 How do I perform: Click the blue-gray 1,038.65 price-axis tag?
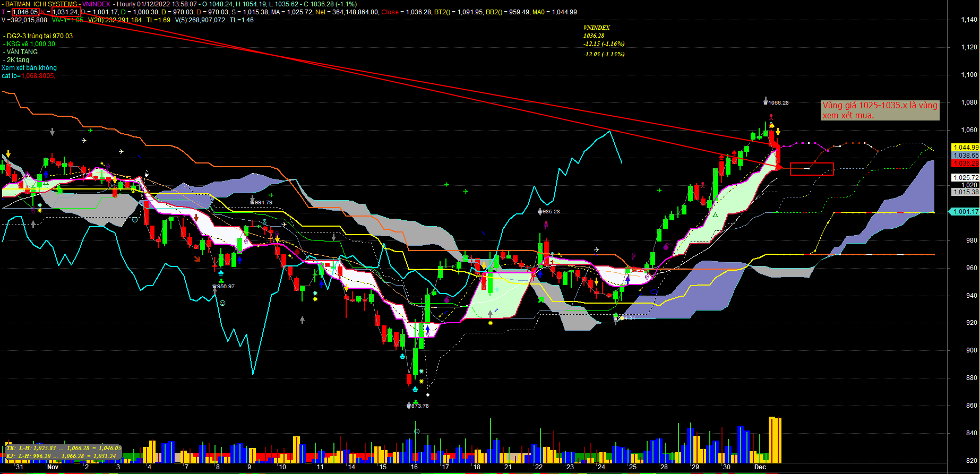pyautogui.click(x=966, y=156)
